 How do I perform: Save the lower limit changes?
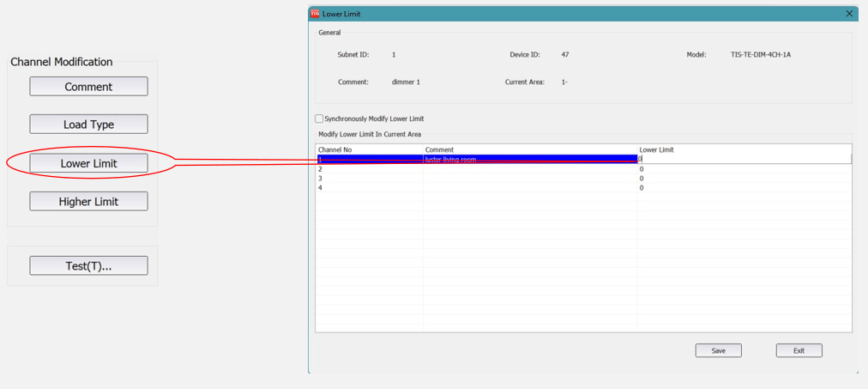[718, 350]
